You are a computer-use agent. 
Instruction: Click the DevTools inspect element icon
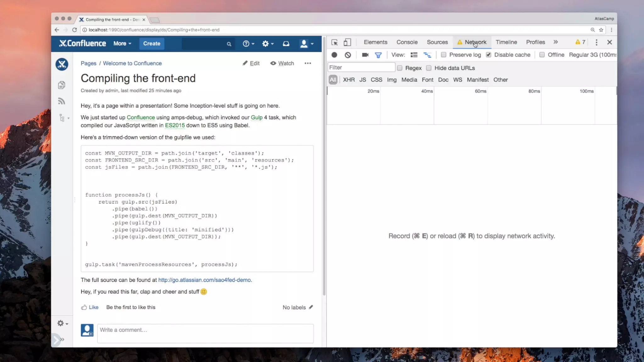(x=334, y=42)
